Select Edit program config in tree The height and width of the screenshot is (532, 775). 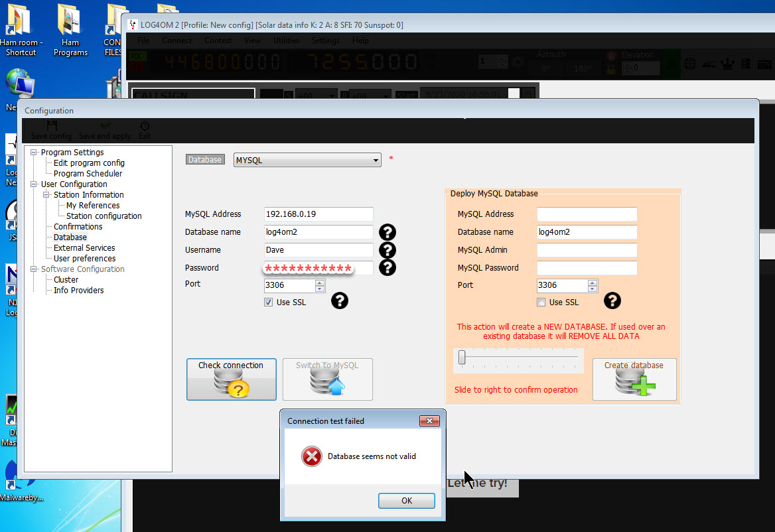(89, 163)
